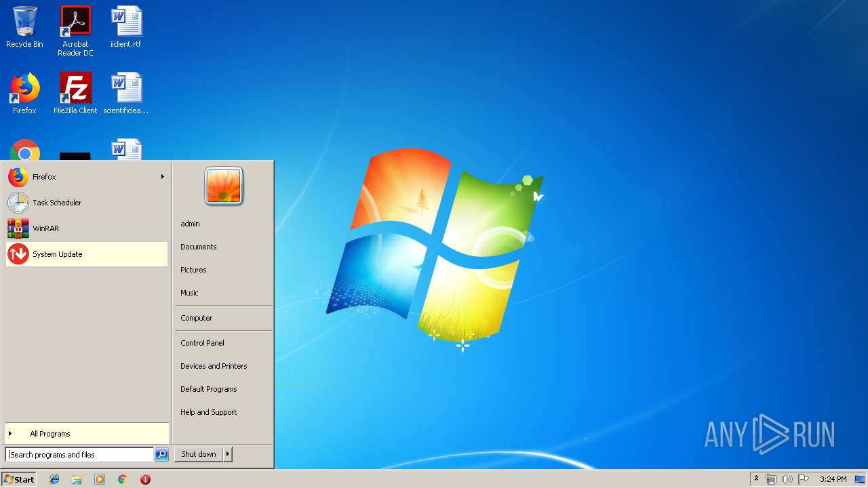This screenshot has width=868, height=488.
Task: Click the search magnifier button
Action: (161, 455)
